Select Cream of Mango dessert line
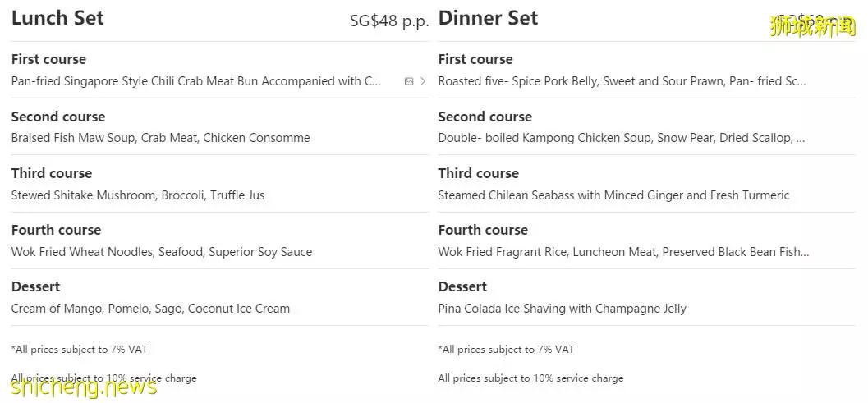868x403 pixels. click(150, 309)
